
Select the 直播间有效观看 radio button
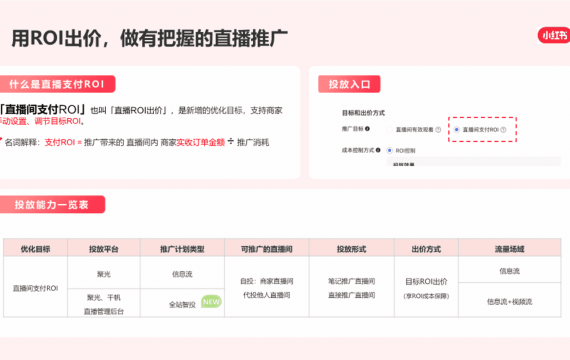(x=390, y=129)
